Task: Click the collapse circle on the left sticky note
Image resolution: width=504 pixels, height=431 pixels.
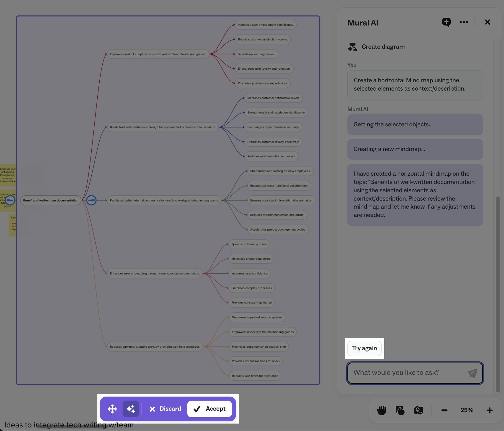Action: [10, 200]
